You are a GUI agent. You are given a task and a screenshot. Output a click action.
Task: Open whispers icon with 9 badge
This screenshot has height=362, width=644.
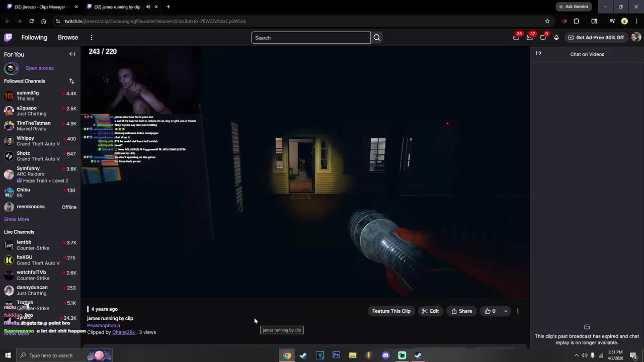tap(543, 37)
